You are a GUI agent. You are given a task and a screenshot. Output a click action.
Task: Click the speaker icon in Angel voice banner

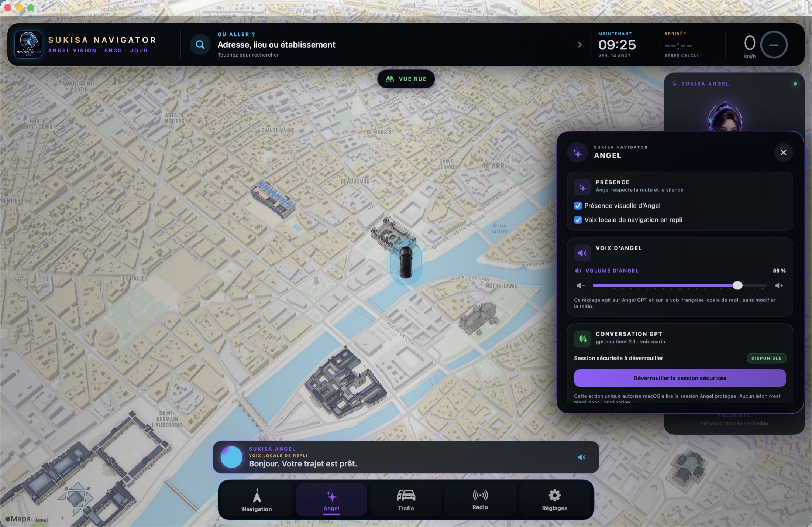[x=581, y=457]
